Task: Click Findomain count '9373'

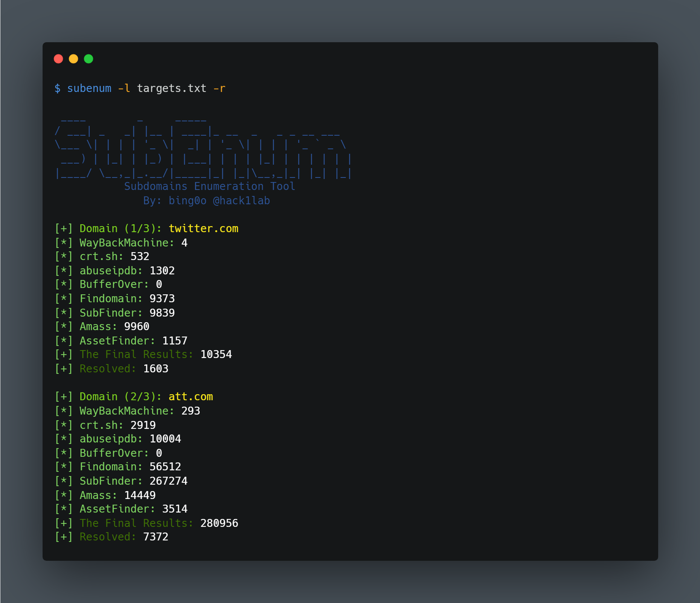Action: (x=162, y=298)
